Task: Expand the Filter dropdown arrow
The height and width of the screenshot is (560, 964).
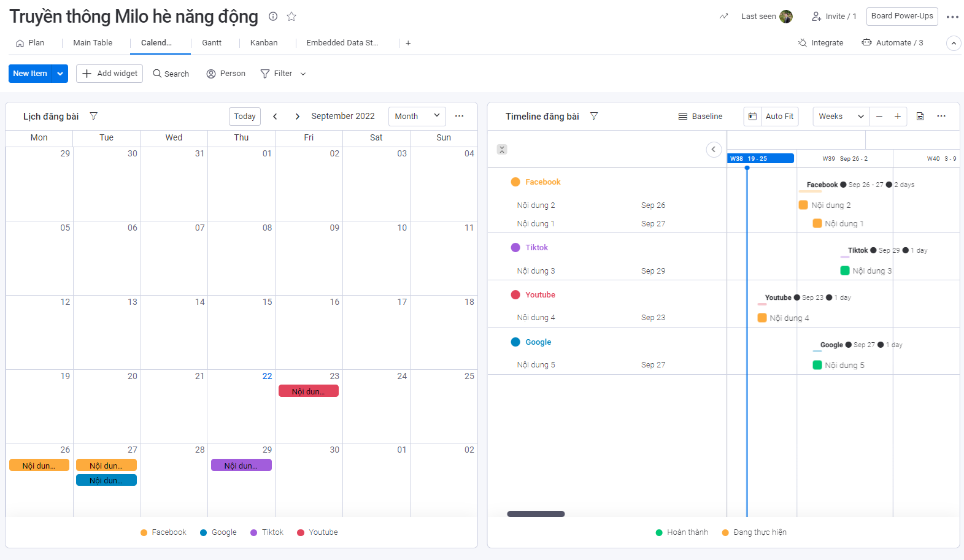Action: click(x=303, y=74)
